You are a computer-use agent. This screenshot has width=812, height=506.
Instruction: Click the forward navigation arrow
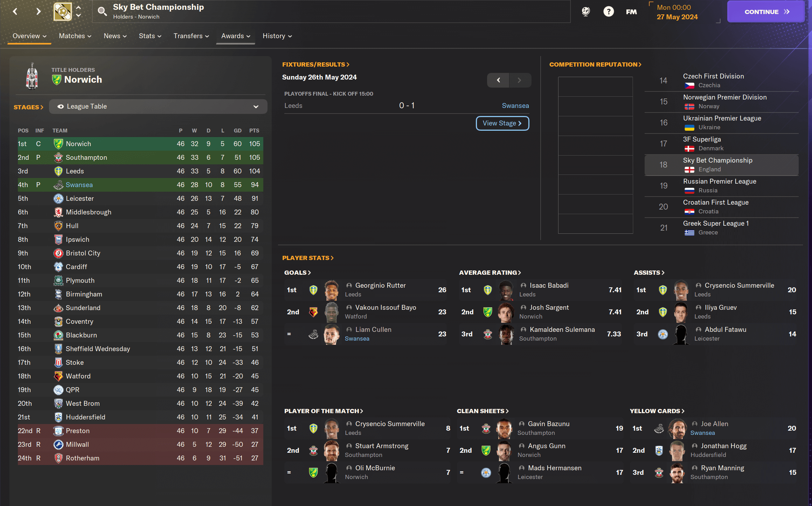(x=38, y=12)
